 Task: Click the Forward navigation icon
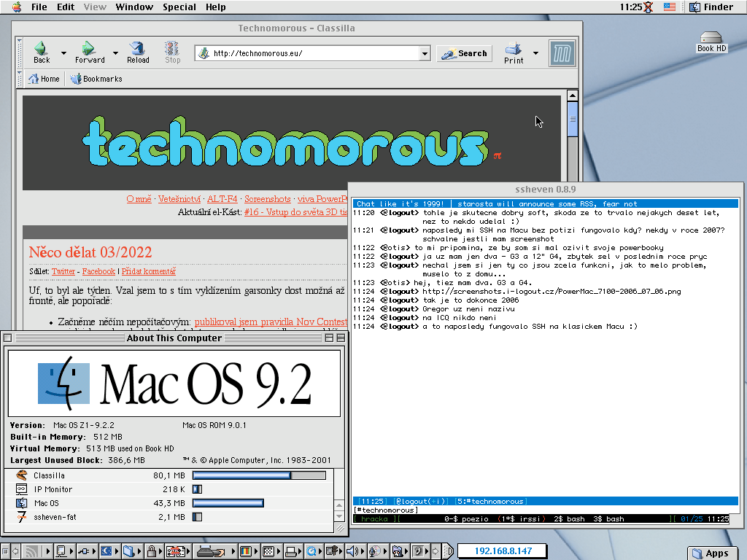click(x=89, y=49)
